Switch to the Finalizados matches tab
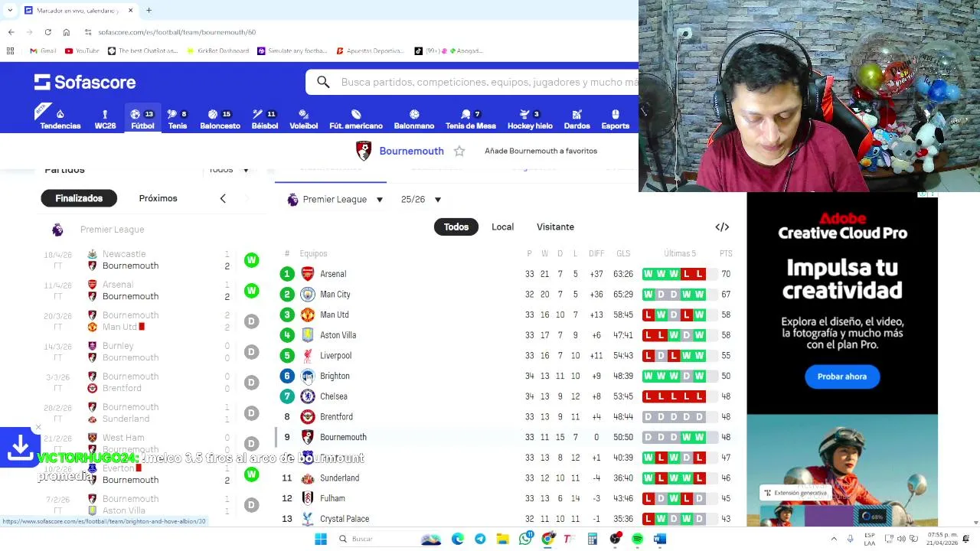This screenshot has height=551, width=980. [79, 198]
